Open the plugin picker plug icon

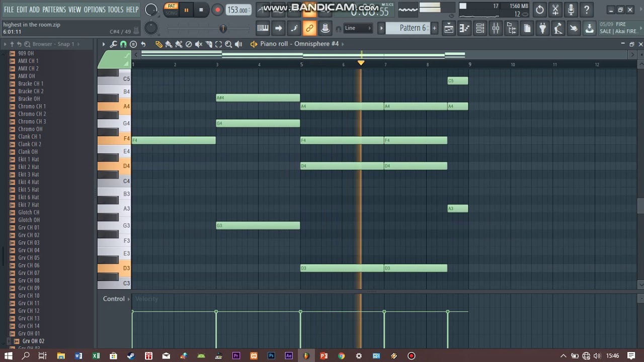[542, 29]
